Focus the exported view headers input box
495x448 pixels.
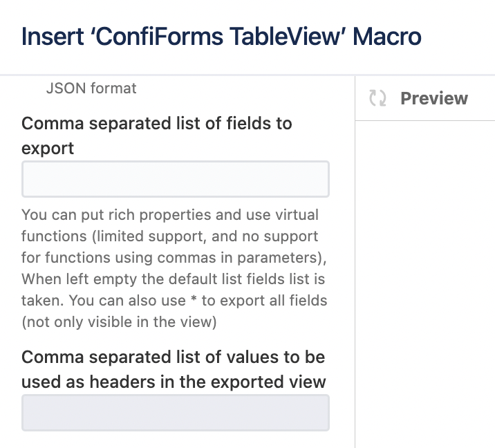176,413
